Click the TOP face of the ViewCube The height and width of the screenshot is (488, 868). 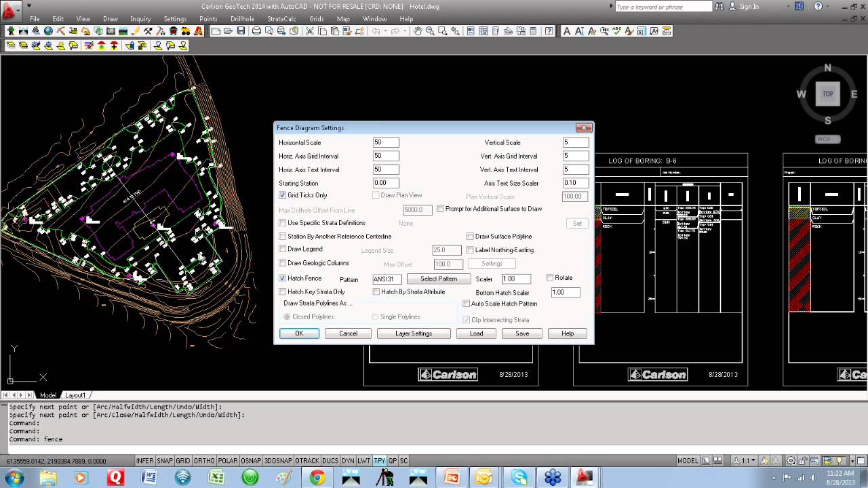827,94
